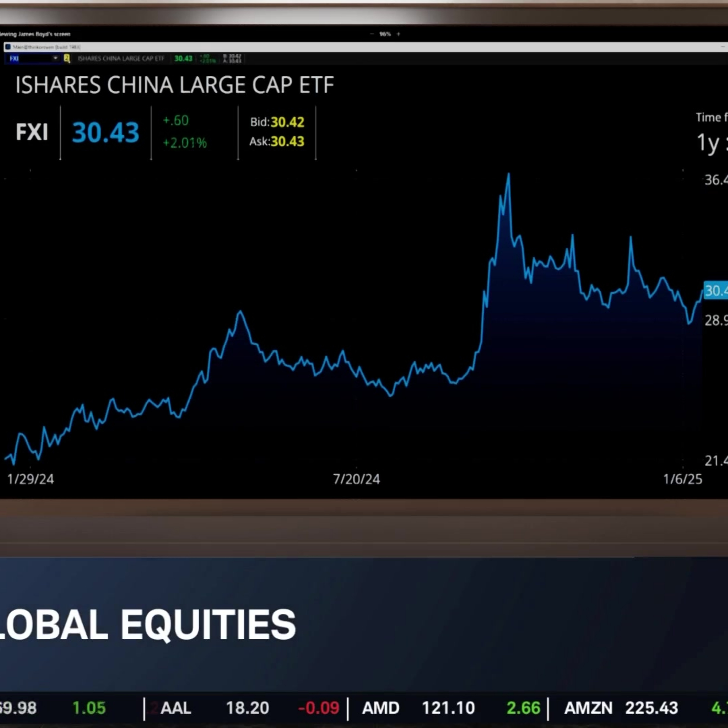Click the zoom out minus button

click(x=372, y=34)
